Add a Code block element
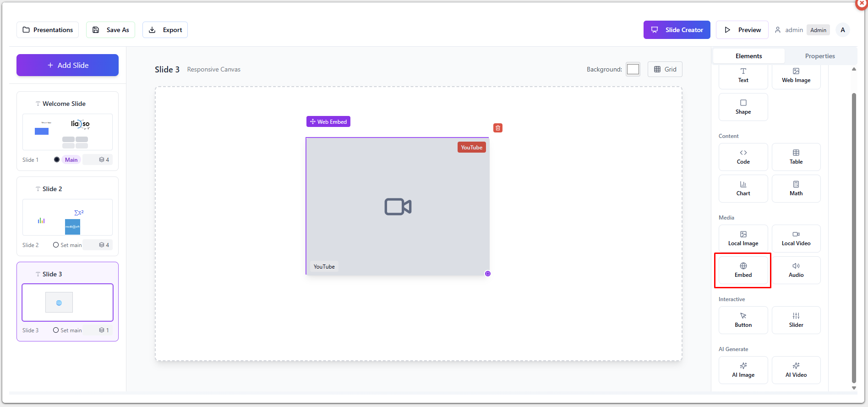868x407 pixels. coord(743,157)
